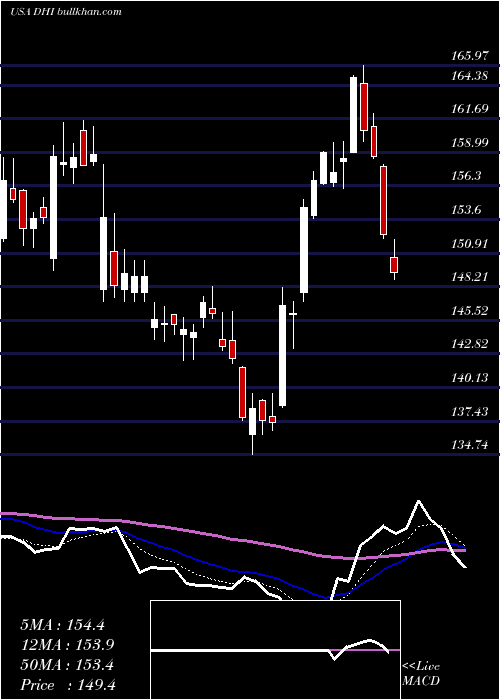The width and height of the screenshot is (500, 700).
Task: Click the 142.82 price level label
Action: (x=470, y=344)
